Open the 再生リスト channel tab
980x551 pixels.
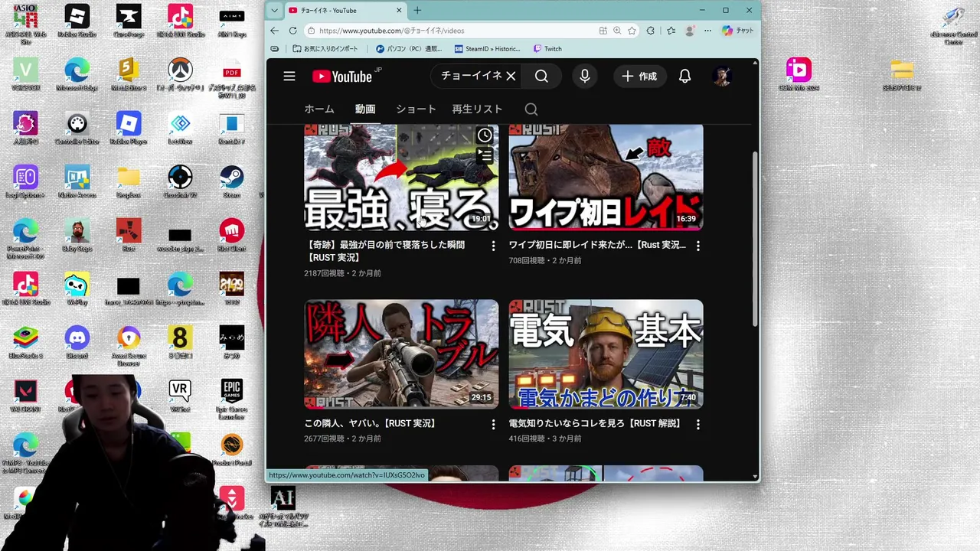tap(477, 109)
